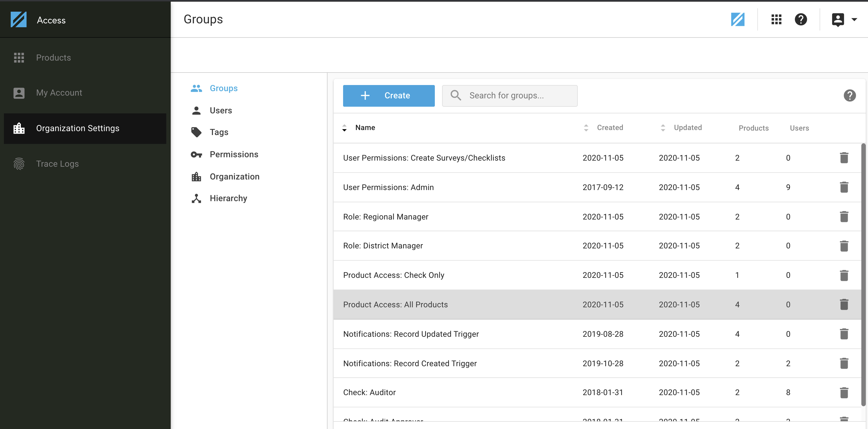Sort the table by Created column
868x429 pixels.
[x=604, y=128]
